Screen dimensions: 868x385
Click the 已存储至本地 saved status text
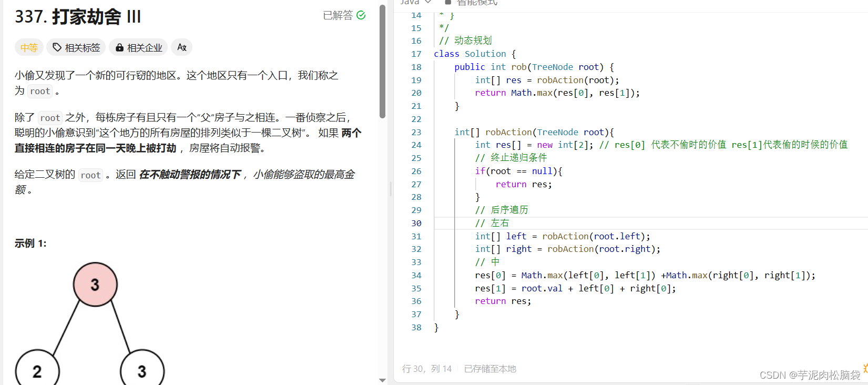coord(490,369)
